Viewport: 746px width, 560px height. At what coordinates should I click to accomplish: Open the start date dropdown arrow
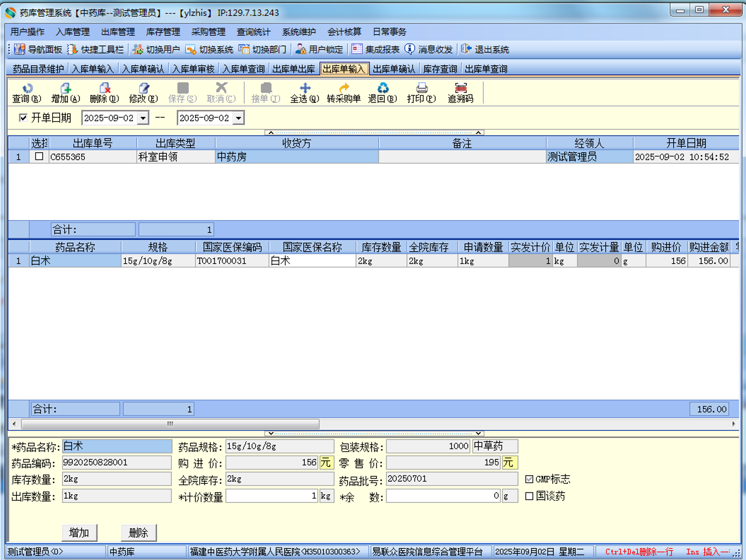tap(143, 118)
